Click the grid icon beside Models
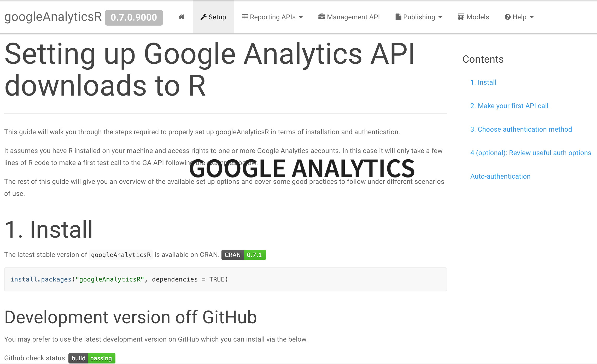Viewport: 597px width, 364px height. (461, 17)
